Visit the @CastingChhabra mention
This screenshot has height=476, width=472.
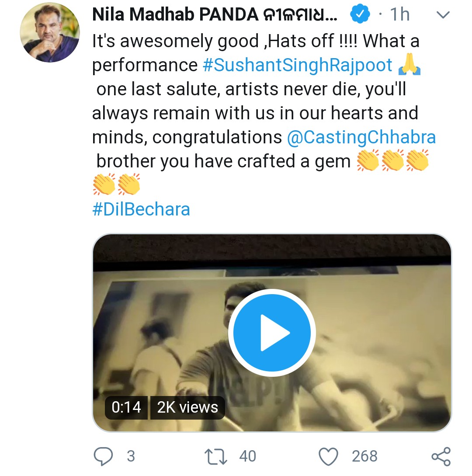coord(361,137)
